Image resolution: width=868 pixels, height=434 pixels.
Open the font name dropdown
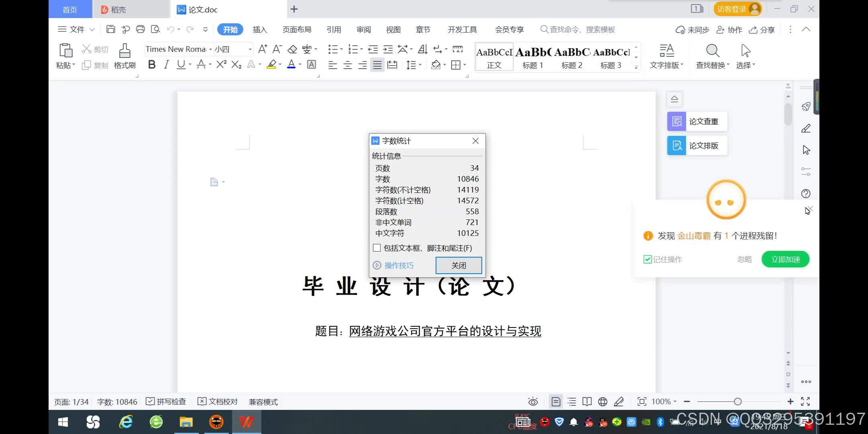click(210, 49)
